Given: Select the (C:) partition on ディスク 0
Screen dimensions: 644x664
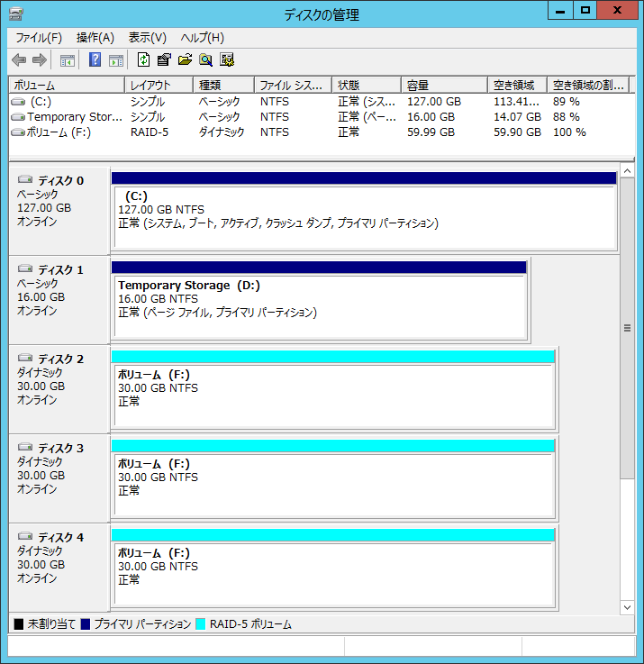Looking at the screenshot, I should [x=364, y=211].
